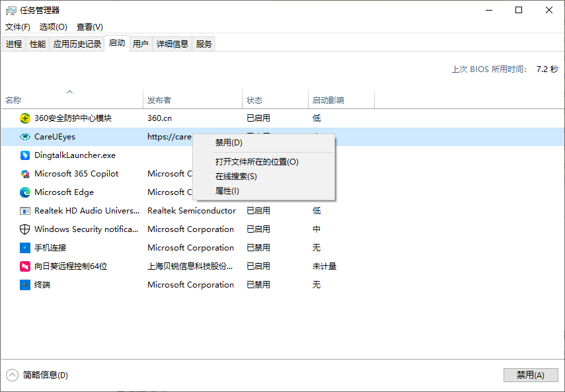565x392 pixels.
Task: Open the 查看(V) menu
Action: coord(90,27)
